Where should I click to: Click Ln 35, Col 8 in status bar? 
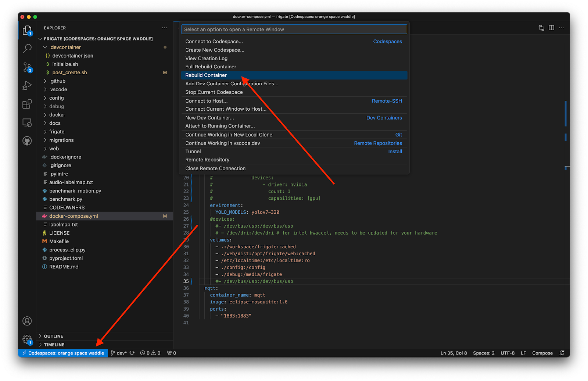pos(453,353)
